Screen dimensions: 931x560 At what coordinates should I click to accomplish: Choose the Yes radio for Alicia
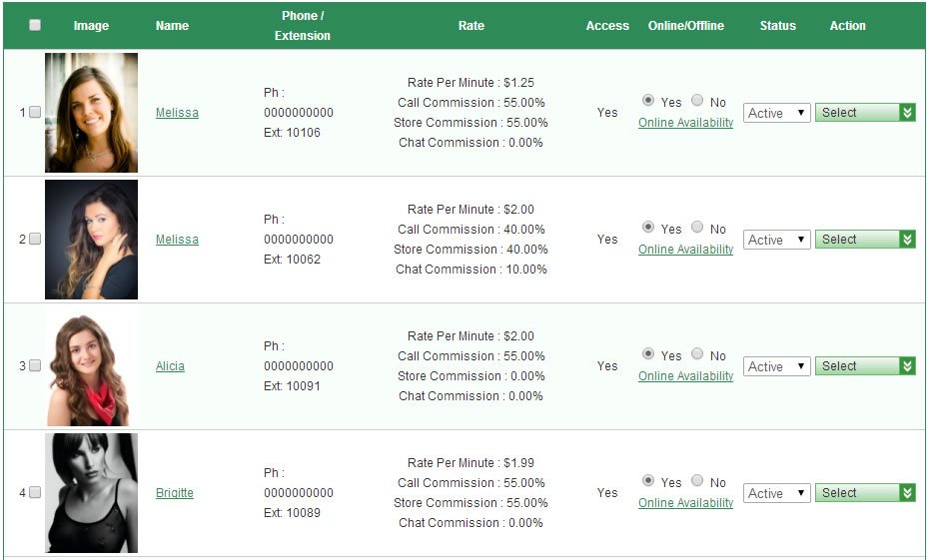pyautogui.click(x=648, y=354)
